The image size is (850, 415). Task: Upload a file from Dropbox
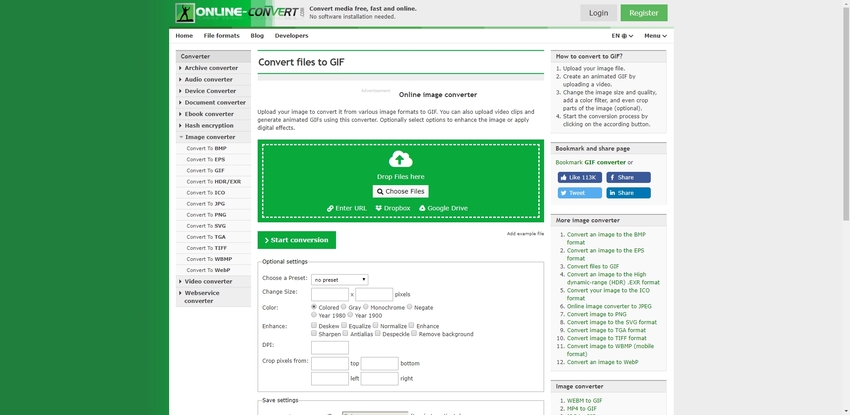click(x=393, y=208)
